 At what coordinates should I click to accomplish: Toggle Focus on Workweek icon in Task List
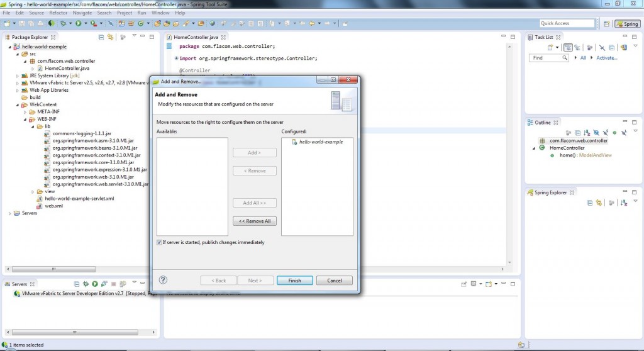pos(590,48)
